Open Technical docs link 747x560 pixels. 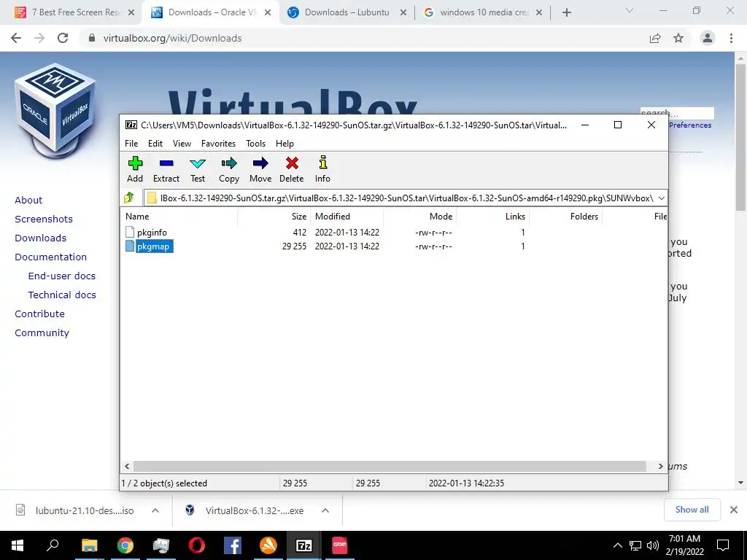[62, 295]
